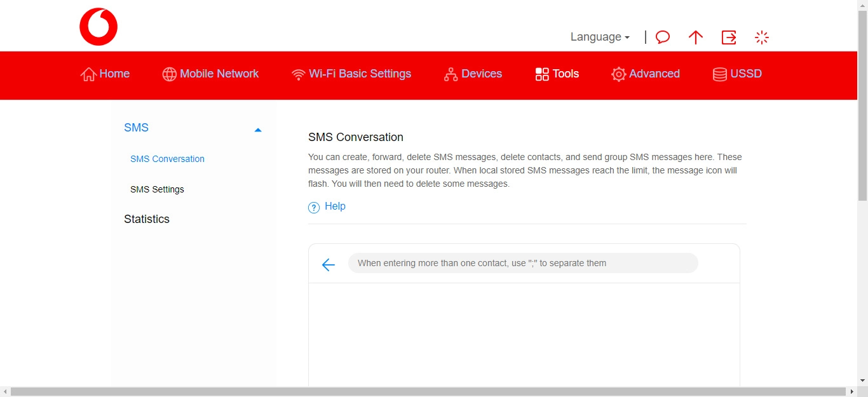
Task: Log out using the exit icon
Action: (728, 37)
